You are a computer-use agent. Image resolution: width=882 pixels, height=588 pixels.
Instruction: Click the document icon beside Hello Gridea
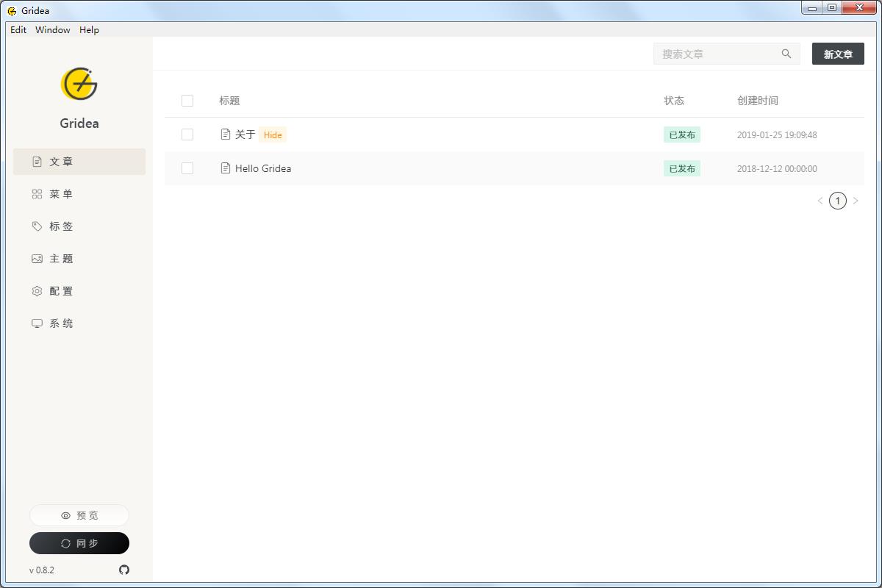click(225, 168)
